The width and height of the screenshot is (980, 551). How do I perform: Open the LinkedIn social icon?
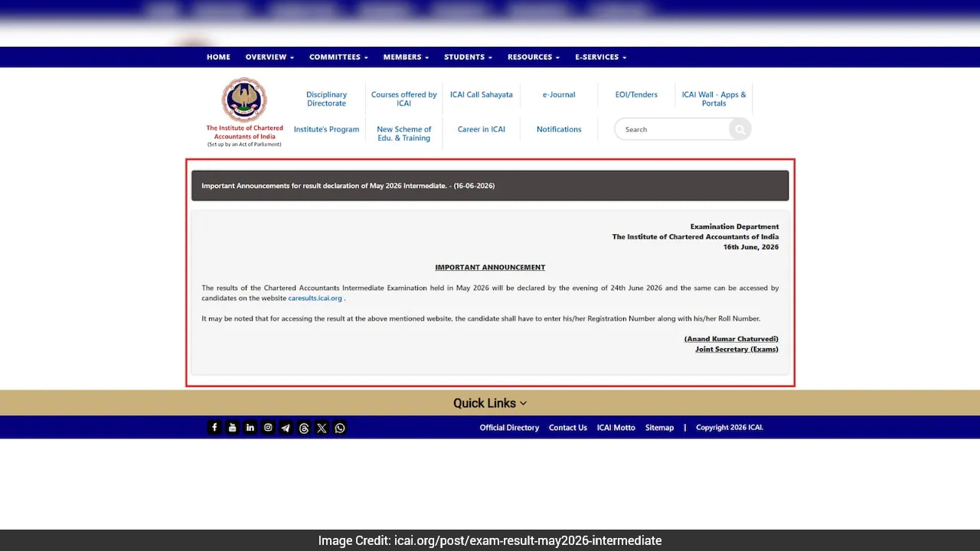point(250,428)
